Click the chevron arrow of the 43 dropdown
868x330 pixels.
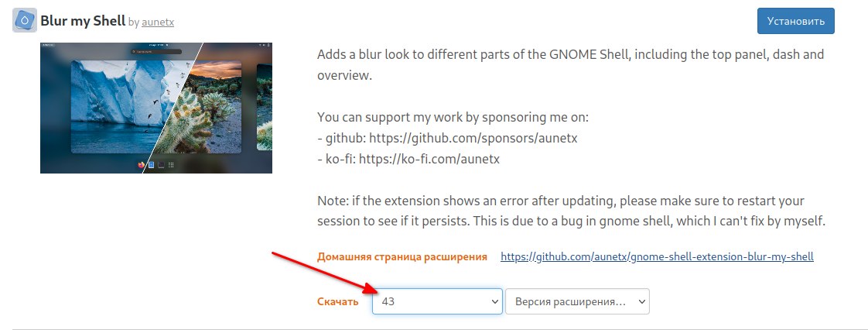click(x=496, y=301)
